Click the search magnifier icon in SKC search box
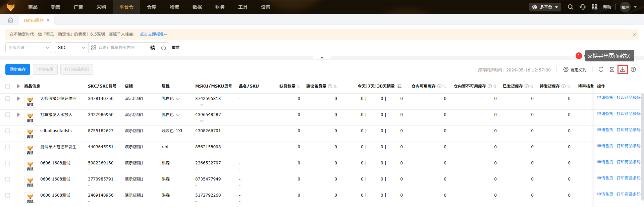Image resolution: width=644 pixels, height=207 pixels. tap(164, 48)
